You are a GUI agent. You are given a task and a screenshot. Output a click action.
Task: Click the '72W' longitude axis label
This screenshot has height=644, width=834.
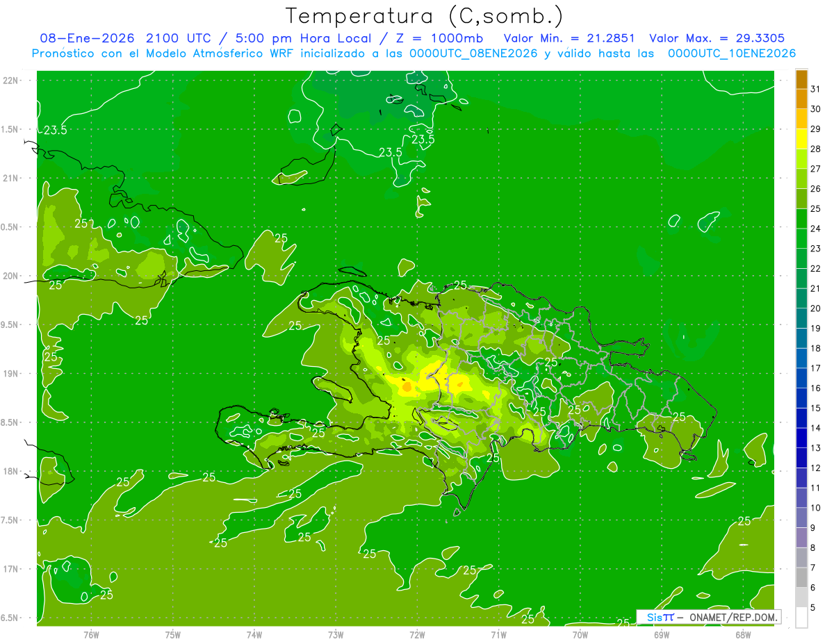click(417, 634)
